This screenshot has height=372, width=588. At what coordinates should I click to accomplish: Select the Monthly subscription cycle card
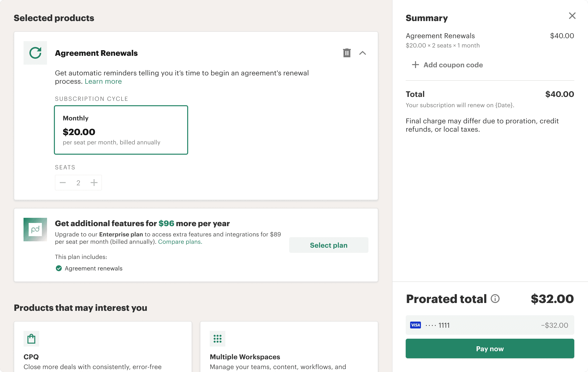(121, 130)
